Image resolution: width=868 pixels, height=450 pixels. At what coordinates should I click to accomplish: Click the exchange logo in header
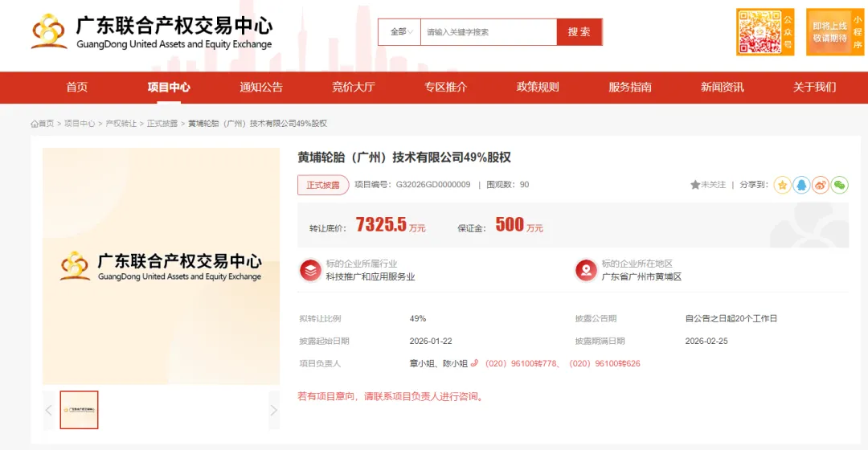151,32
